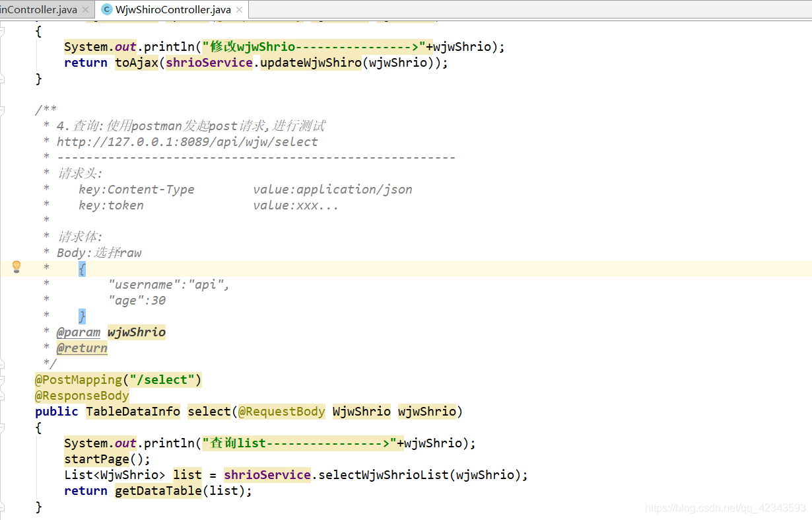The width and height of the screenshot is (812, 520).
Task: Click the @param Javadoc tag
Action: pyautogui.click(x=79, y=332)
